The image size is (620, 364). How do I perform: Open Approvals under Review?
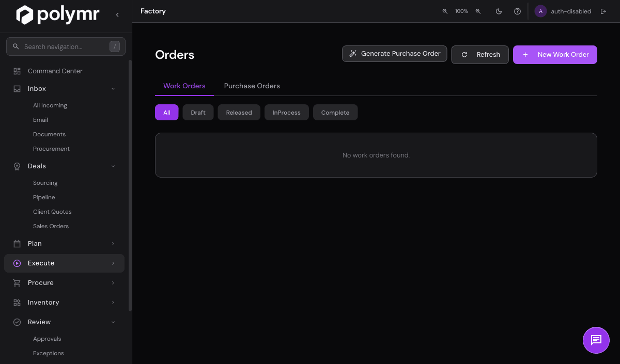click(x=47, y=339)
